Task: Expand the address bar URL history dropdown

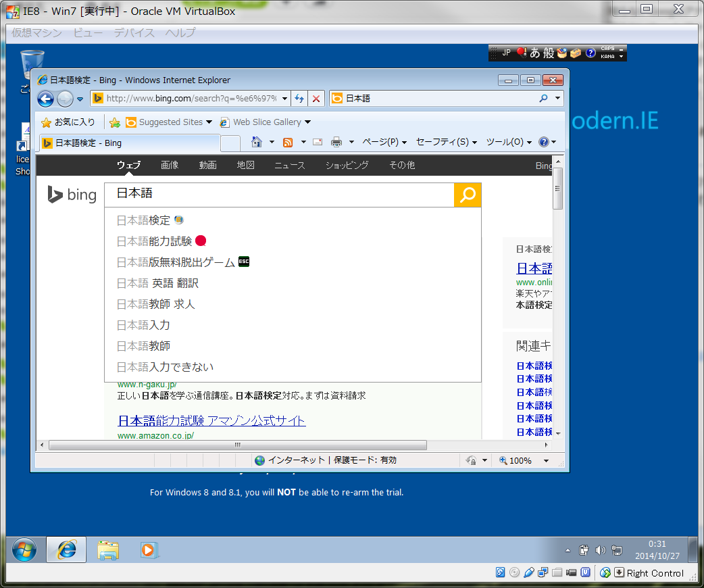Action: click(284, 99)
